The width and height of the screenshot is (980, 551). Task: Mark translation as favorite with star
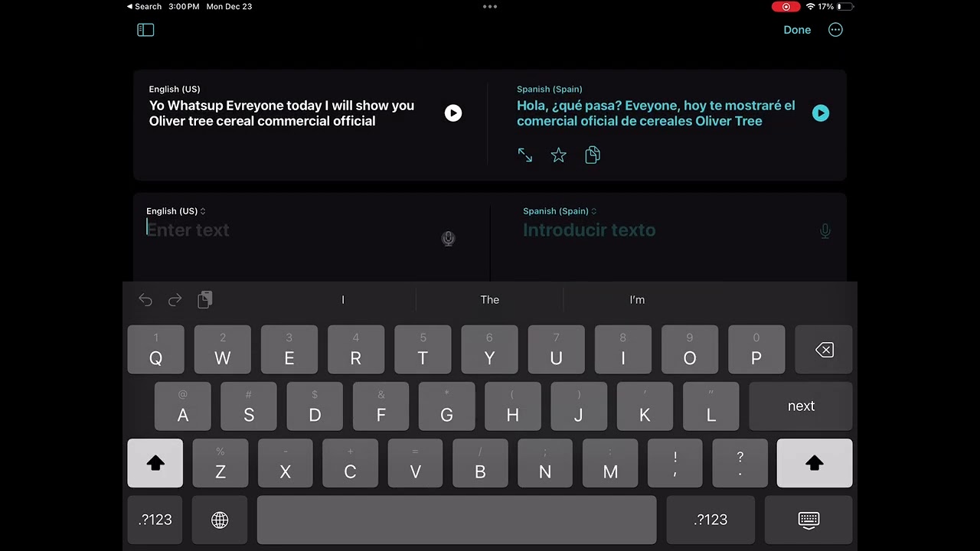[559, 155]
